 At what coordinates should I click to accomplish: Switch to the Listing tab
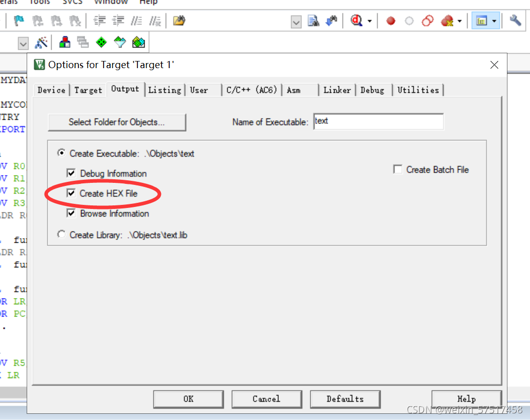(165, 90)
